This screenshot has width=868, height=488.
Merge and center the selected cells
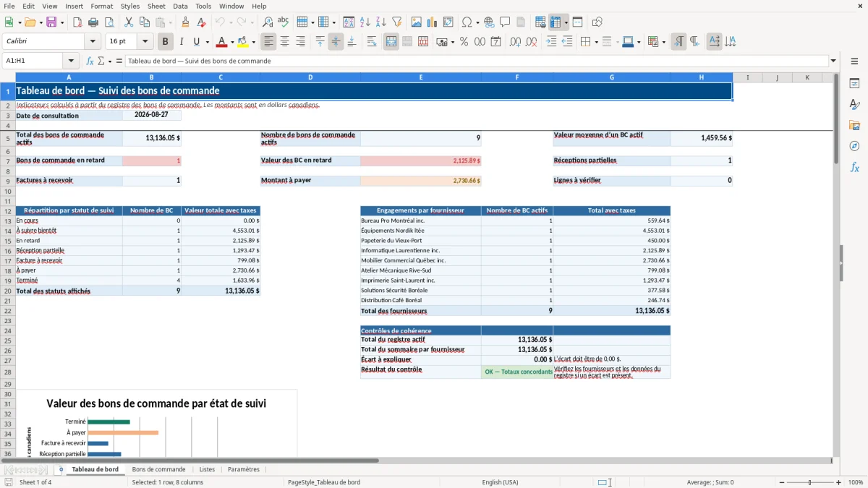click(x=391, y=42)
